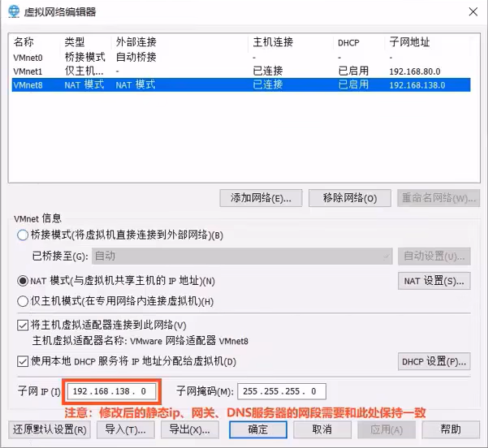The height and width of the screenshot is (448, 488).
Task: Open DHCP 设置 dialog
Action: coord(434,361)
